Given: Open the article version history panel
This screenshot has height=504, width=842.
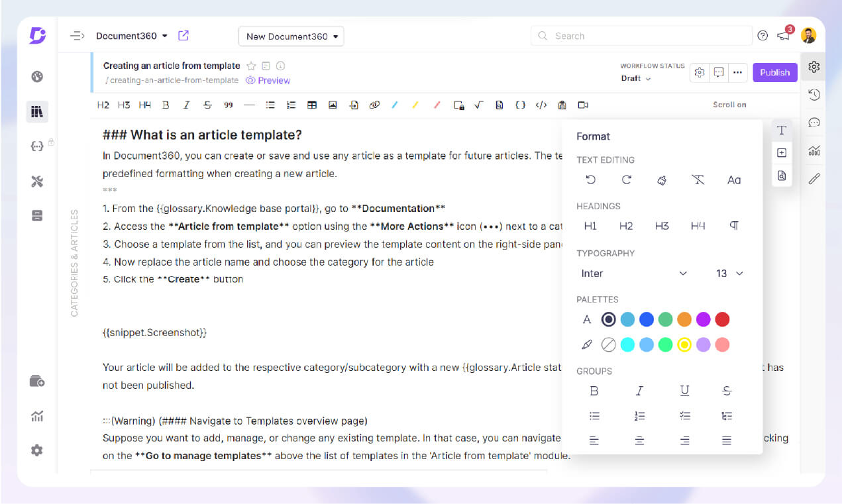Looking at the screenshot, I should [x=814, y=94].
